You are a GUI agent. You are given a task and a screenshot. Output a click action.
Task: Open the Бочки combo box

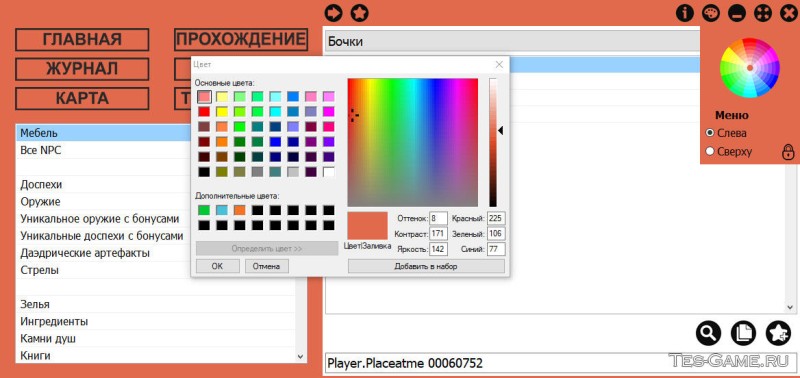[512, 41]
